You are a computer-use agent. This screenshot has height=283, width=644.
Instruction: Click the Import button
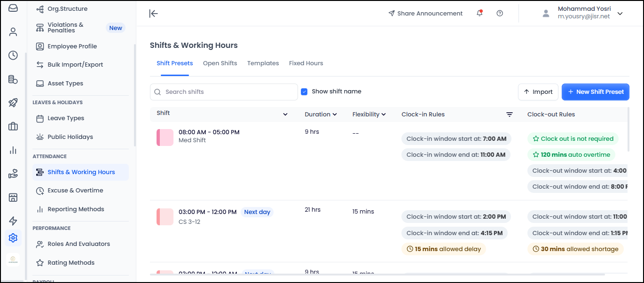point(538,92)
